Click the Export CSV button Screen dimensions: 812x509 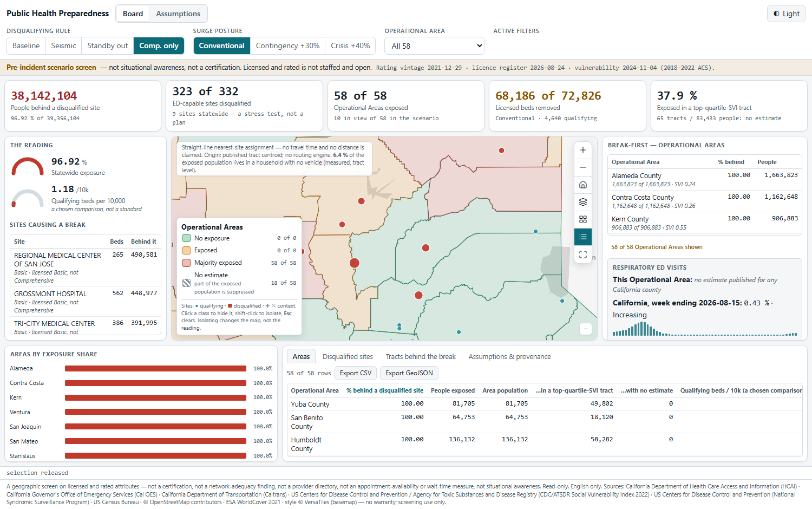click(x=356, y=373)
